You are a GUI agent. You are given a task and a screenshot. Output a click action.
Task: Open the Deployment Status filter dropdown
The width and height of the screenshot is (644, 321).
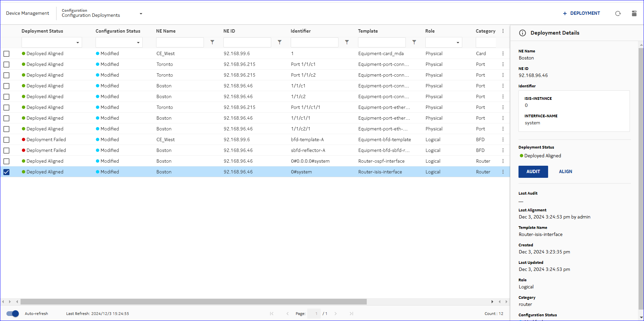(x=51, y=43)
